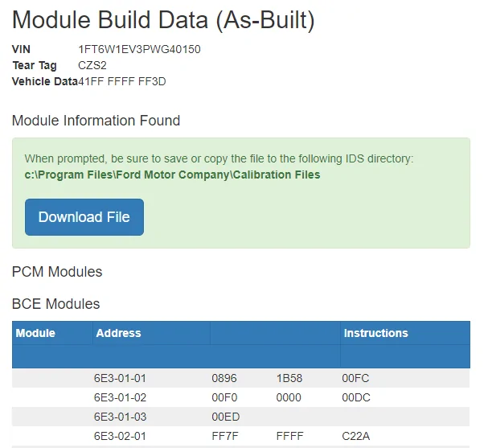Click the Download File button
The width and height of the screenshot is (488, 448).
point(84,217)
